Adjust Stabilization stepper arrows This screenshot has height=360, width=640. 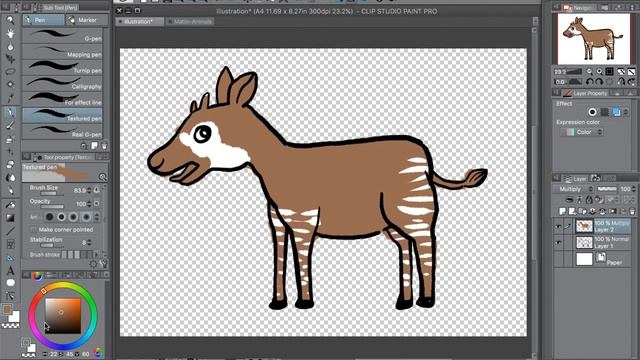[x=89, y=242]
